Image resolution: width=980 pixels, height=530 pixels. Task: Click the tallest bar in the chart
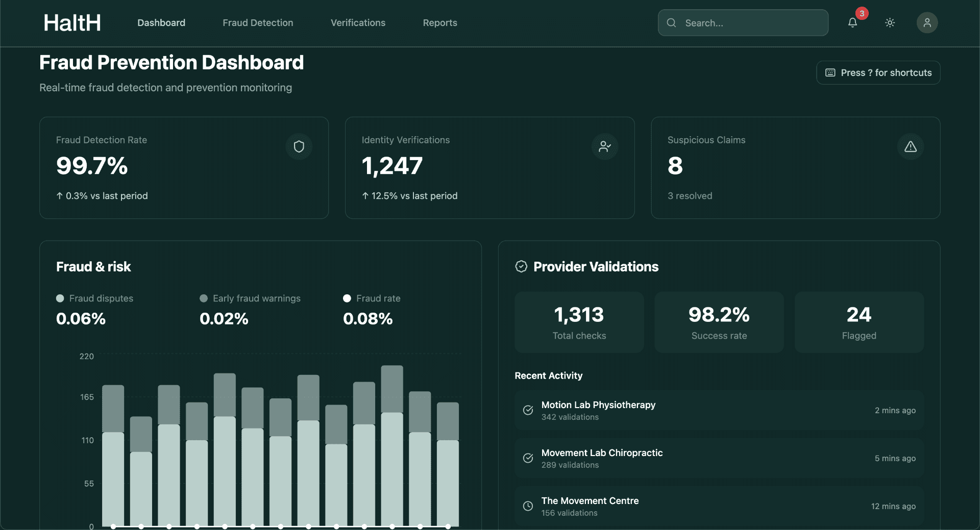pyautogui.click(x=392, y=446)
